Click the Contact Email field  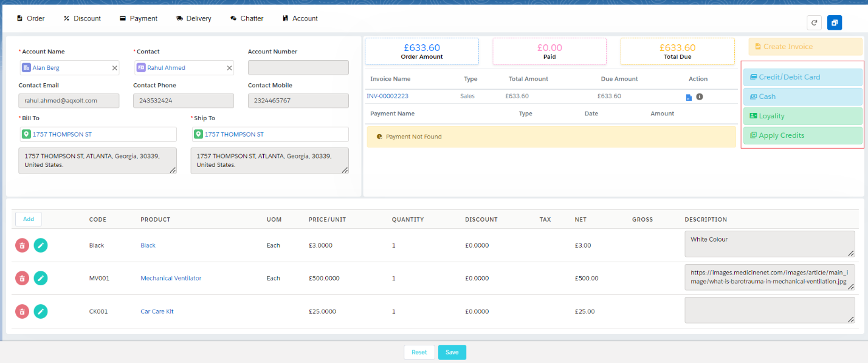[69, 101]
